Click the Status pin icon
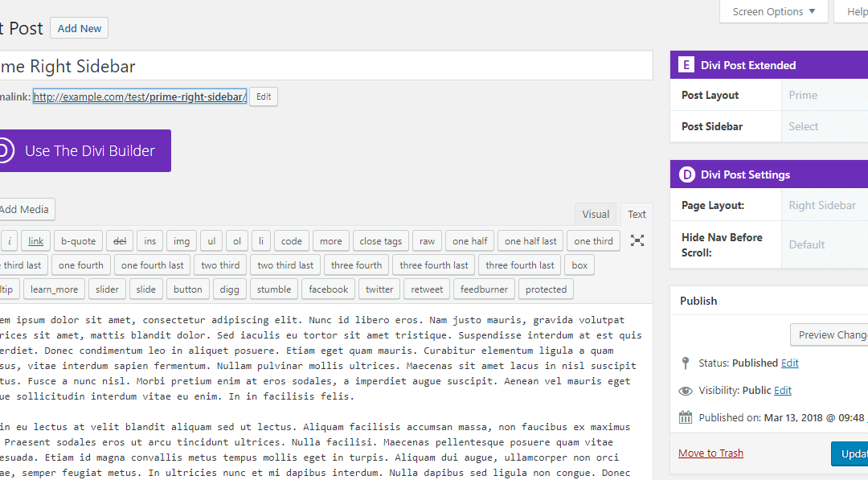Screen dimensions: 868x480 point(686,363)
